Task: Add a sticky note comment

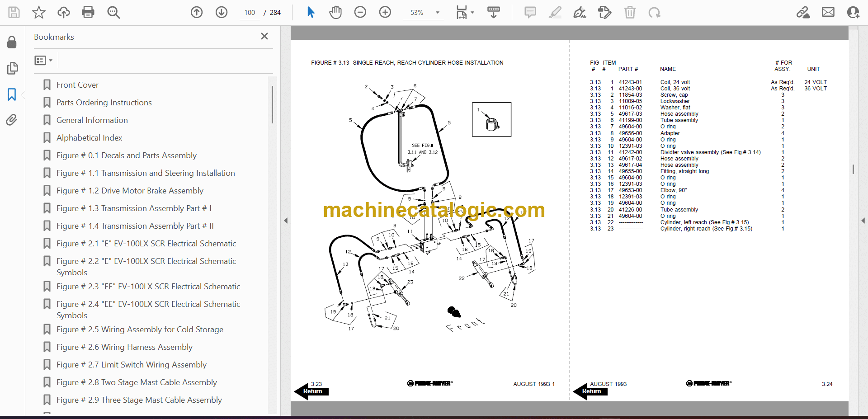Action: 530,12
